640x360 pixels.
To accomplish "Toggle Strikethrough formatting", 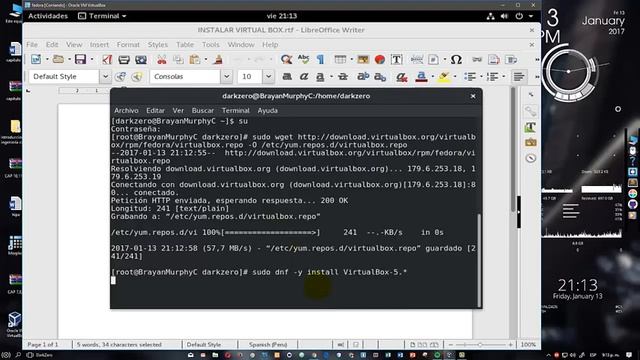I will 343,76.
